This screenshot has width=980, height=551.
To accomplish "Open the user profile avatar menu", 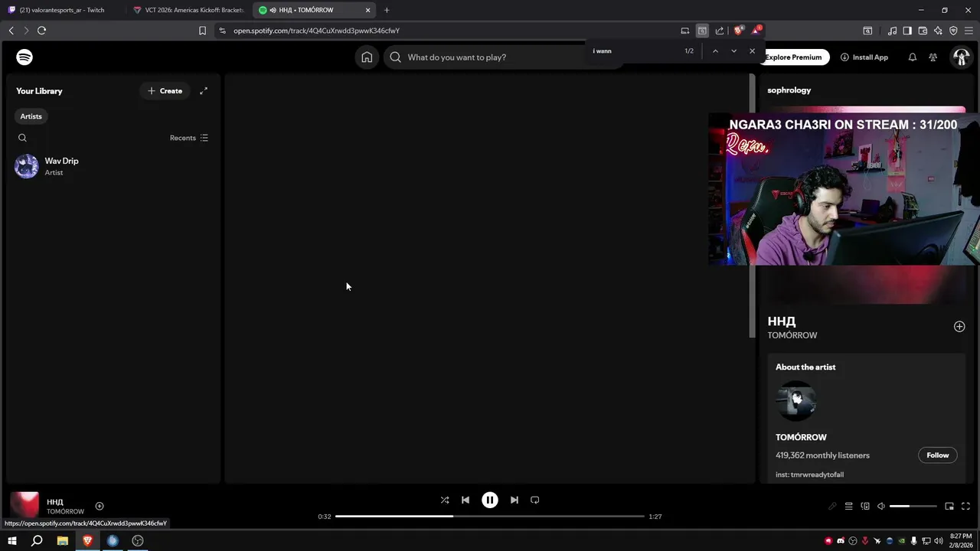I will point(960,57).
